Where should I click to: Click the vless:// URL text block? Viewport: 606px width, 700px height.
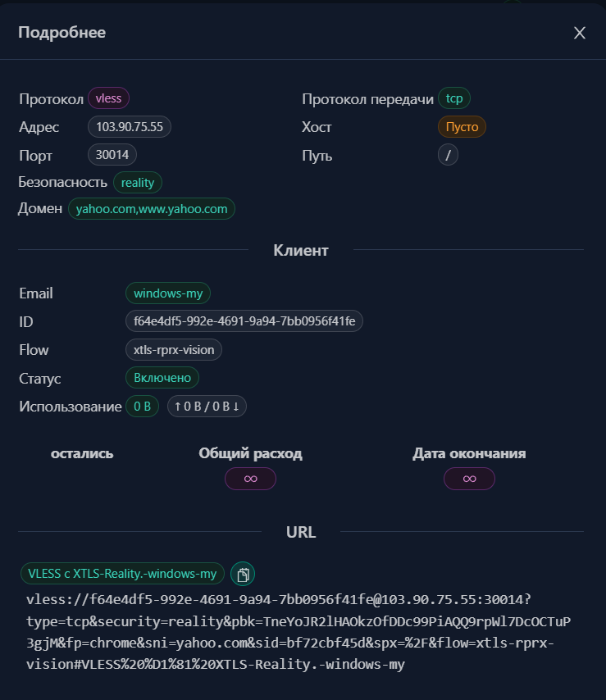(298, 632)
